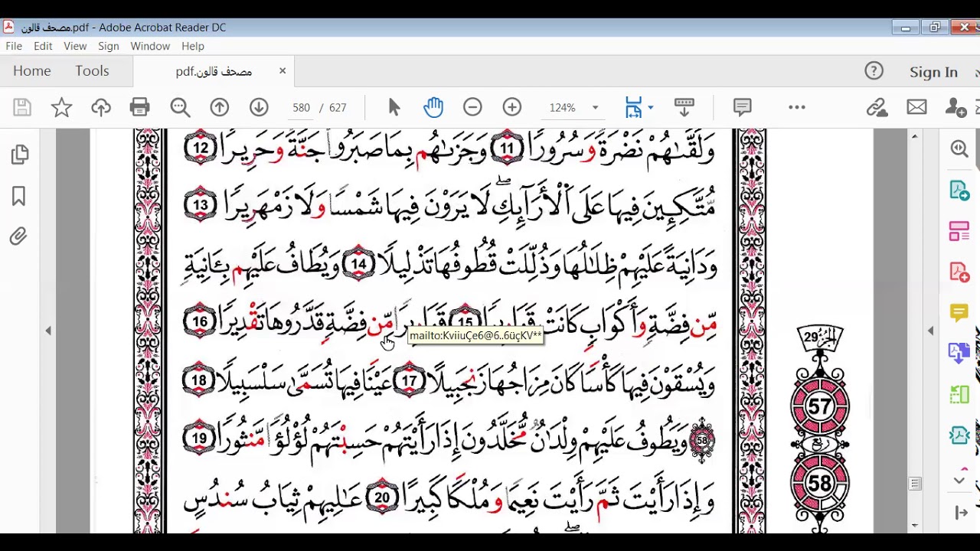
Task: Open Window menu
Action: click(150, 46)
